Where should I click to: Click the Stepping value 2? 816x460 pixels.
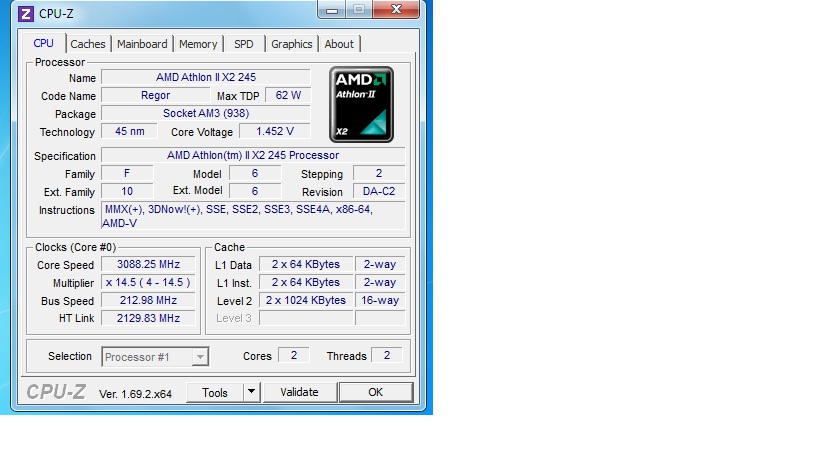pos(379,173)
